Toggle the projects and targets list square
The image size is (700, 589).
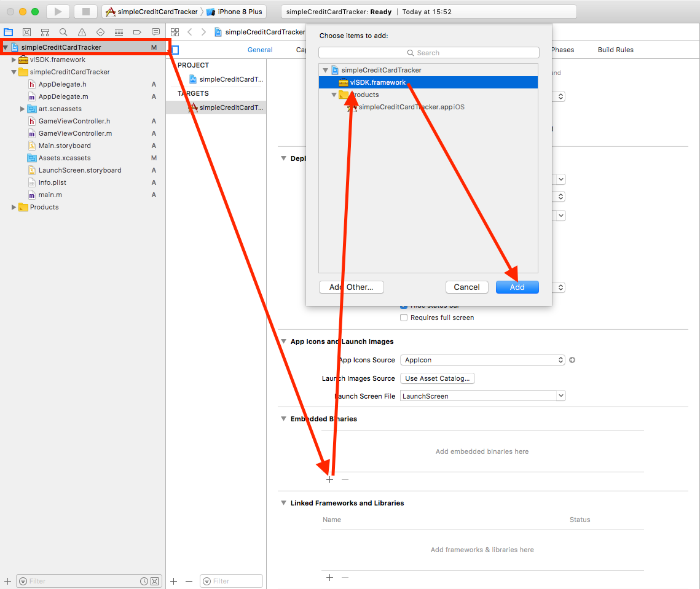coord(175,50)
